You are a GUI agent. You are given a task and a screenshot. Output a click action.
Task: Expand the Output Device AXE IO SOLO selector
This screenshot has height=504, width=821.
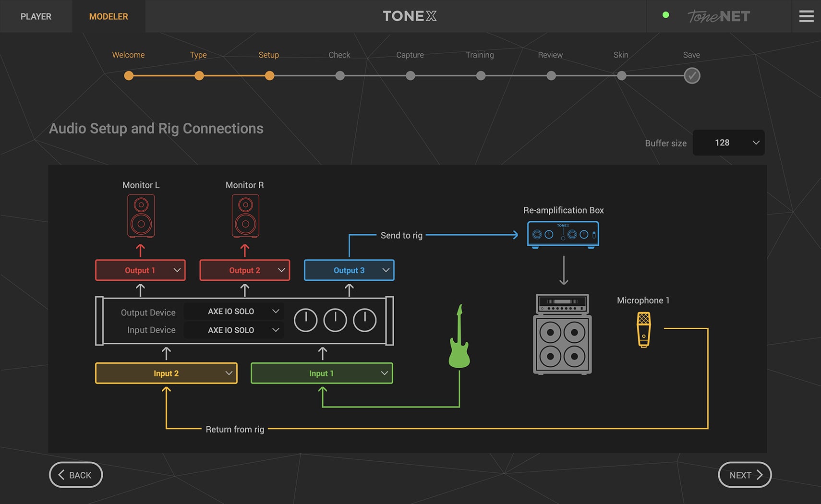234,311
